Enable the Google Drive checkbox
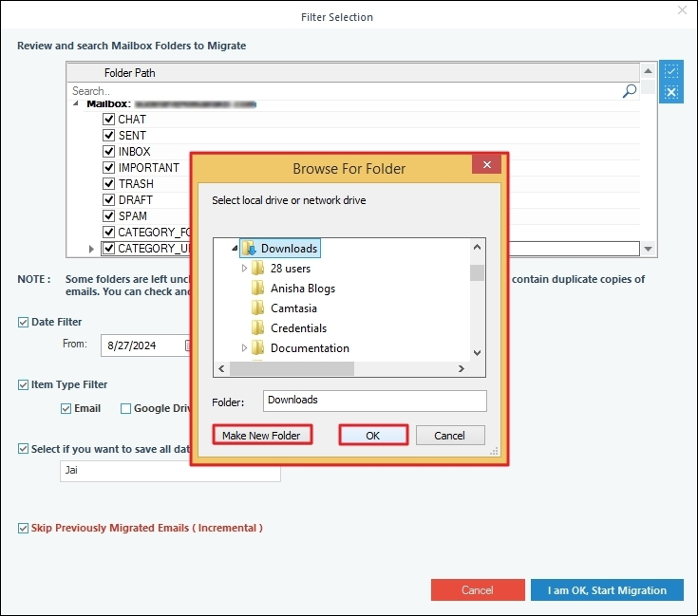Viewport: 698px width, 616px height. [126, 408]
